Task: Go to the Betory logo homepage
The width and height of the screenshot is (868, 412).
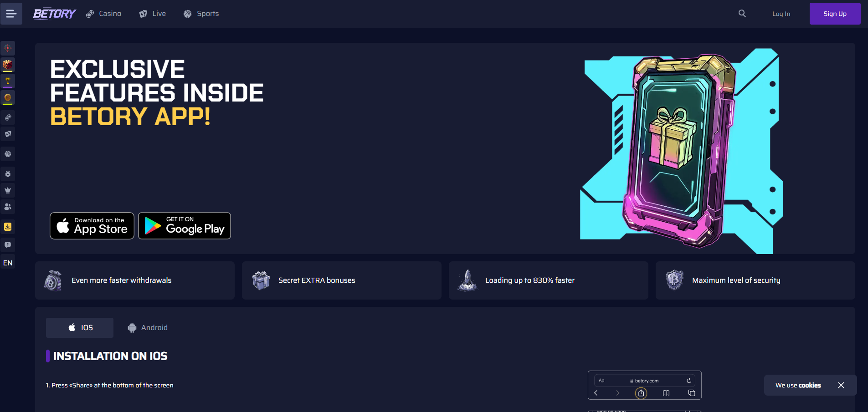Action: [x=54, y=14]
